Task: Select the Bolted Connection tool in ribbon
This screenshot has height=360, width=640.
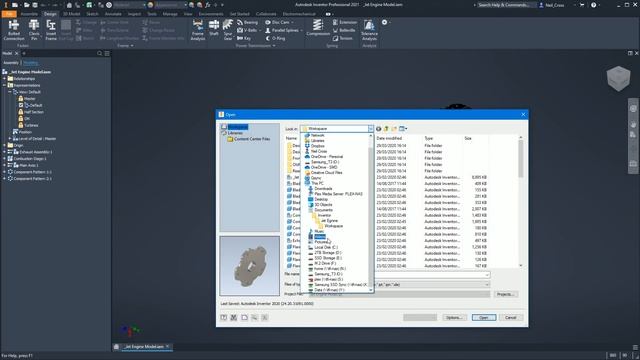Action: (x=13, y=30)
